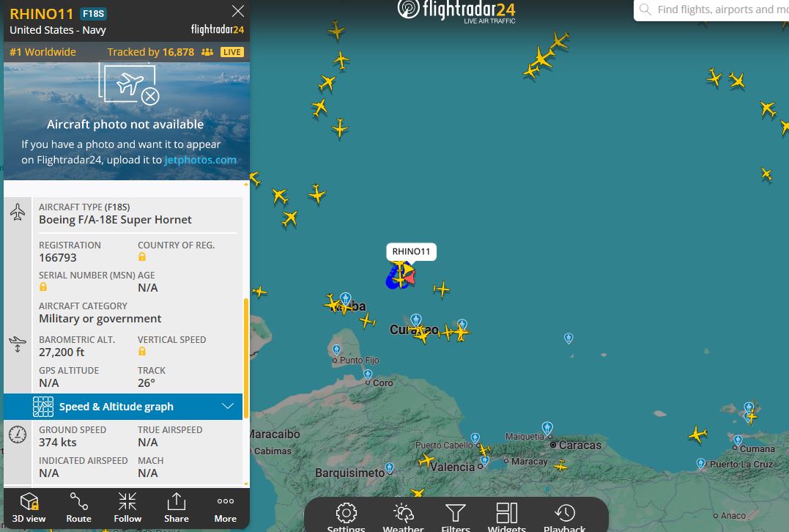Click the locked Vertical Speed icon
The height and width of the screenshot is (532, 789).
(x=142, y=352)
